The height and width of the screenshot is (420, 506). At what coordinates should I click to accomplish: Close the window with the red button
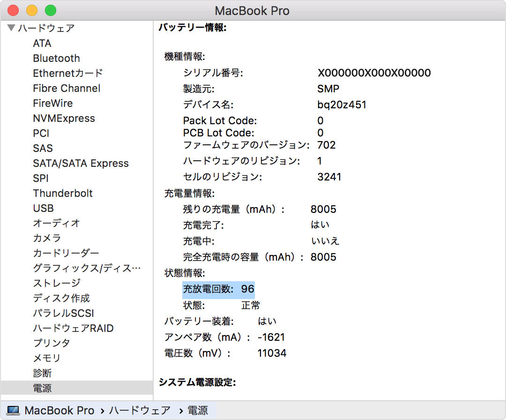click(x=13, y=10)
